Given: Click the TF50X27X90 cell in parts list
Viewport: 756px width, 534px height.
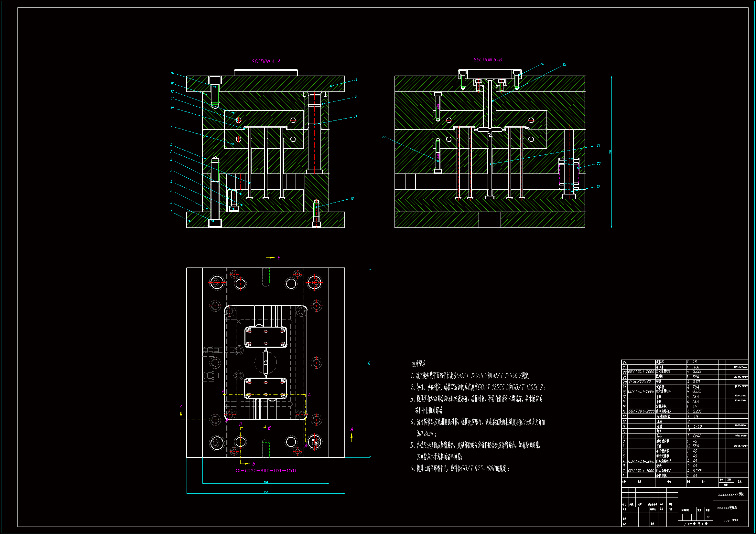Looking at the screenshot, I should pos(640,382).
